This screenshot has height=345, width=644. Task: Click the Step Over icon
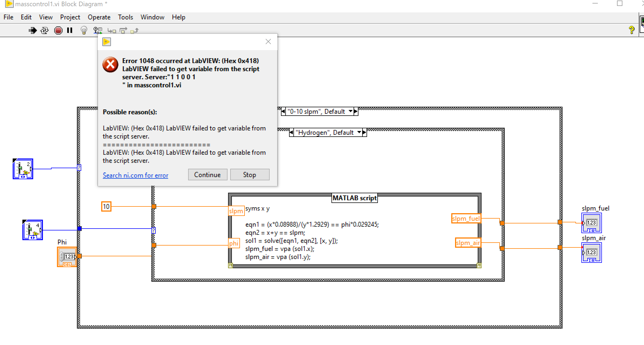(x=123, y=30)
